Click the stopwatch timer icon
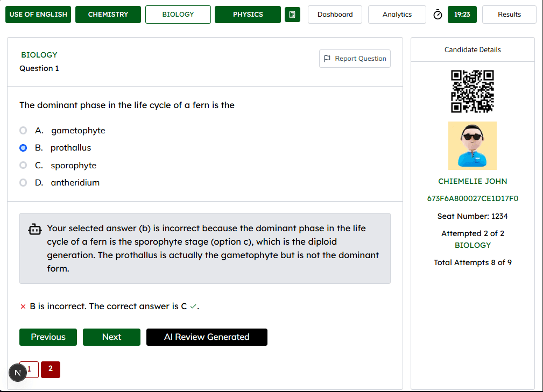The image size is (543, 392). (438, 15)
